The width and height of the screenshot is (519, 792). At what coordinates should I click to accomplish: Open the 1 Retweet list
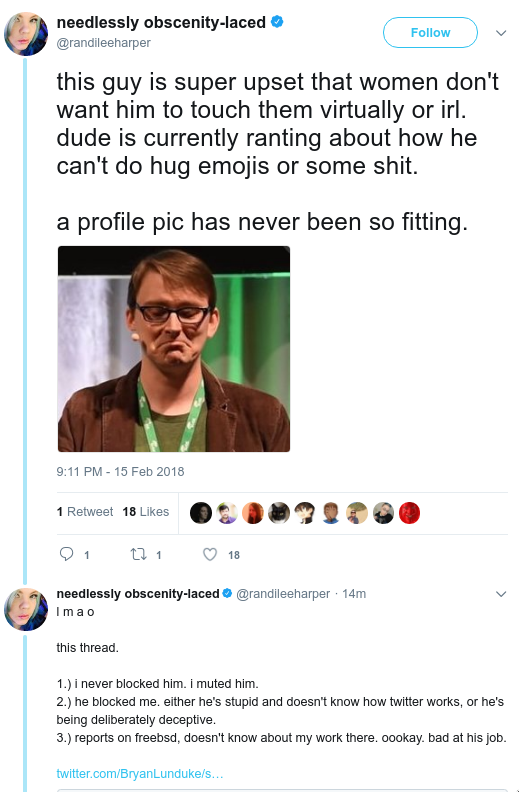point(85,512)
